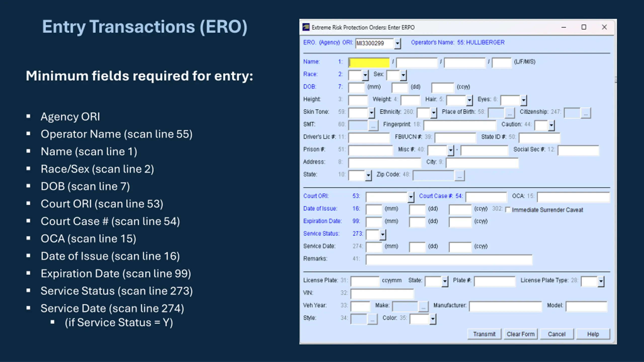644x362 pixels.
Task: Click the Manufacturer input field
Action: point(506,307)
